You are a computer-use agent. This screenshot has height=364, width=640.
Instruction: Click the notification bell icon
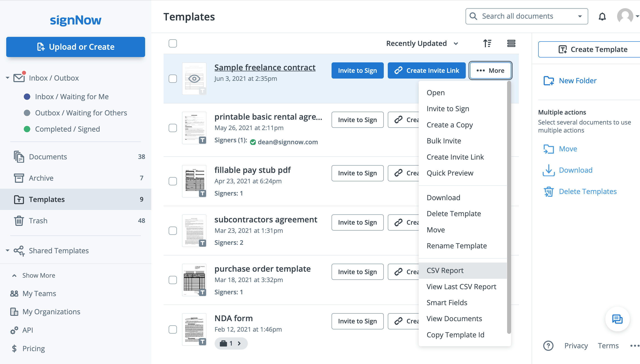coord(603,16)
